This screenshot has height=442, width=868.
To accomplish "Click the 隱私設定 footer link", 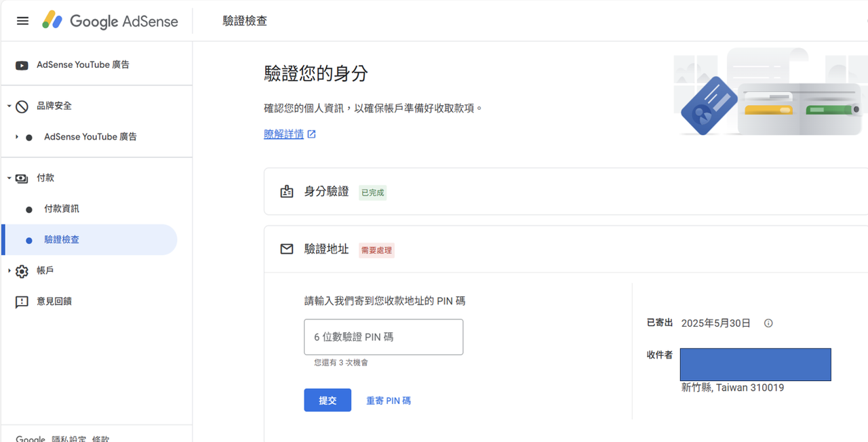I will coord(69,438).
